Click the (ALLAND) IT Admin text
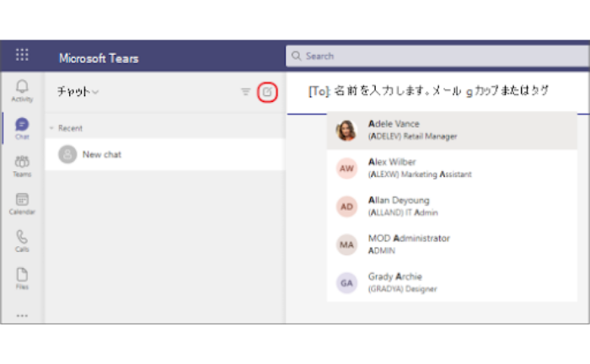The width and height of the screenshot is (590, 364). pyautogui.click(x=403, y=213)
